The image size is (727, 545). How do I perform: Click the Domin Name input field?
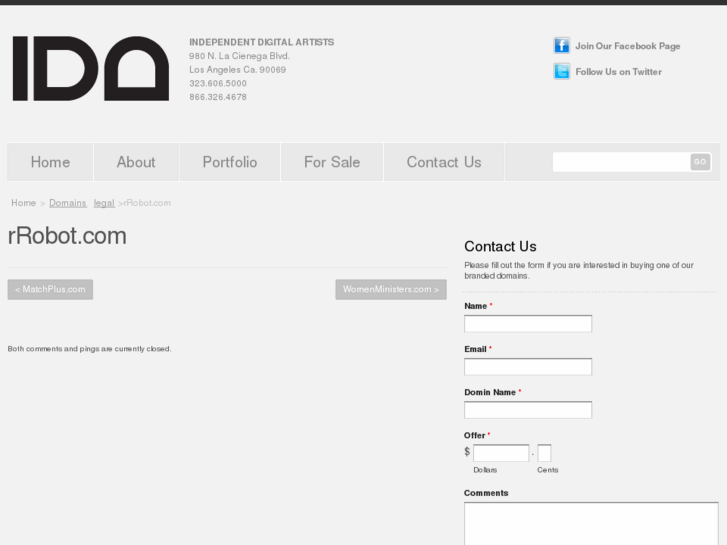click(x=528, y=410)
